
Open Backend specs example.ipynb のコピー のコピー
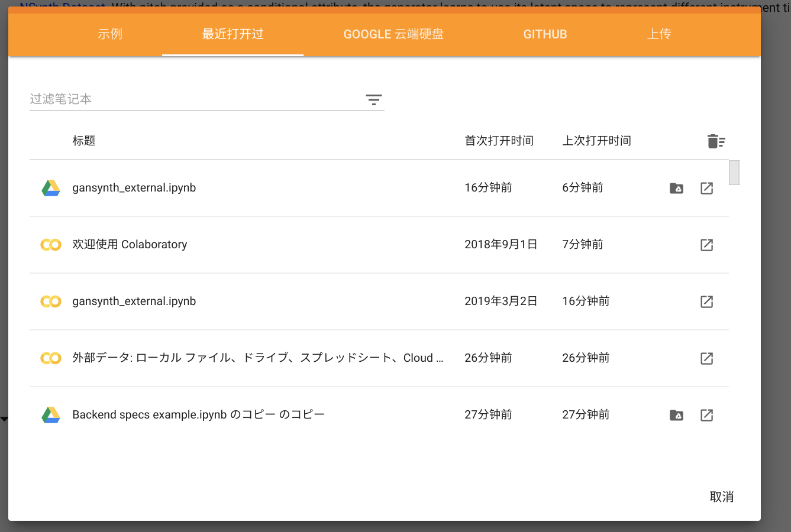pos(199,415)
